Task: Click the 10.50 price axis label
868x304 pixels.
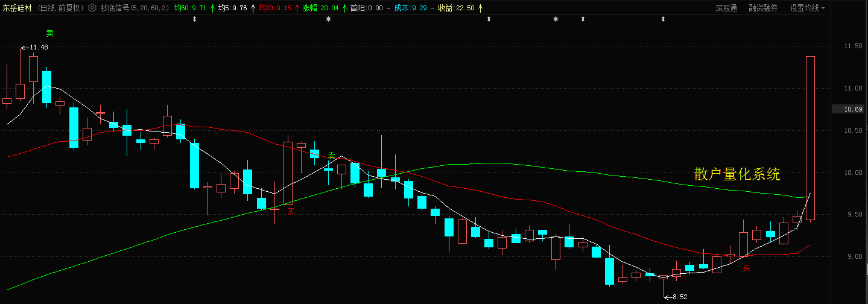Action: coord(853,131)
